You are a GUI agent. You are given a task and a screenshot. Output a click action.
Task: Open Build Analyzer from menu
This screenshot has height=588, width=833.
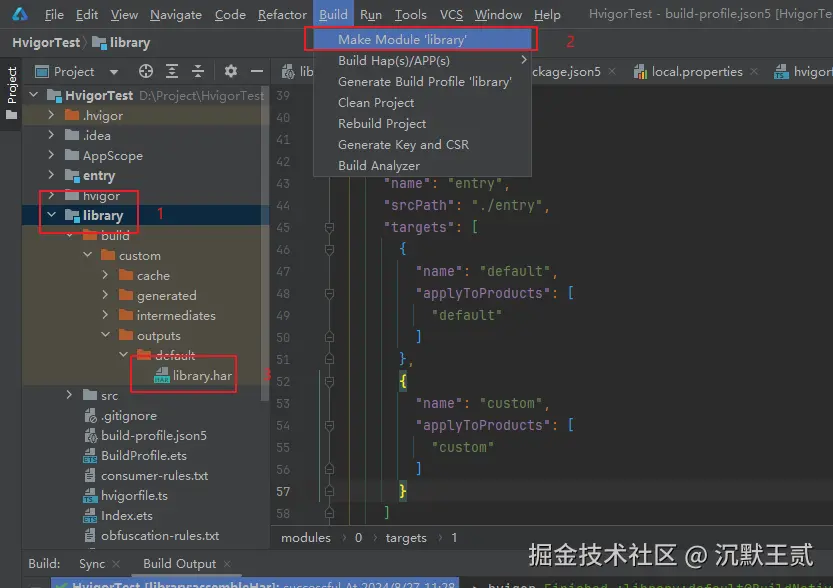click(422, 166)
